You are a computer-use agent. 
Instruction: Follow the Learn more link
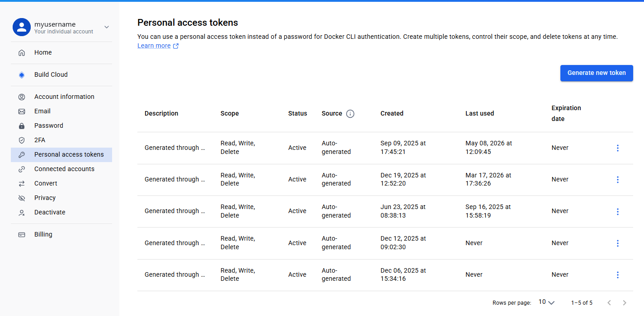(154, 46)
